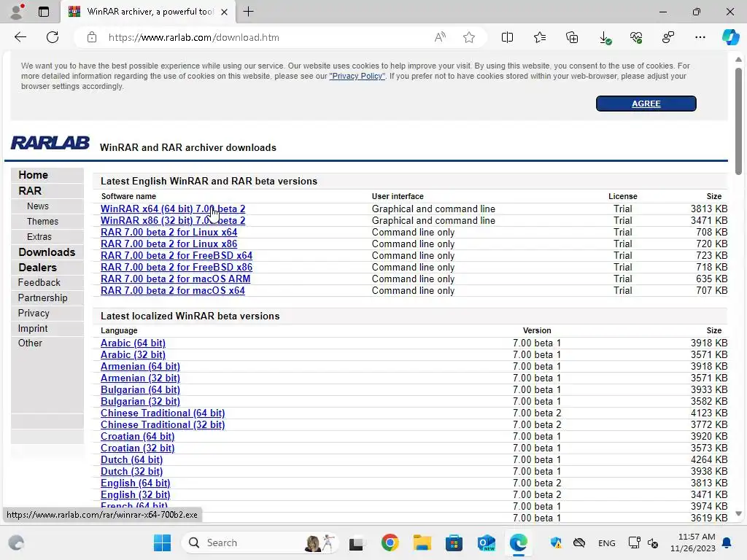Open the Privacy Policy link
This screenshot has height=560, width=747.
coord(357,76)
